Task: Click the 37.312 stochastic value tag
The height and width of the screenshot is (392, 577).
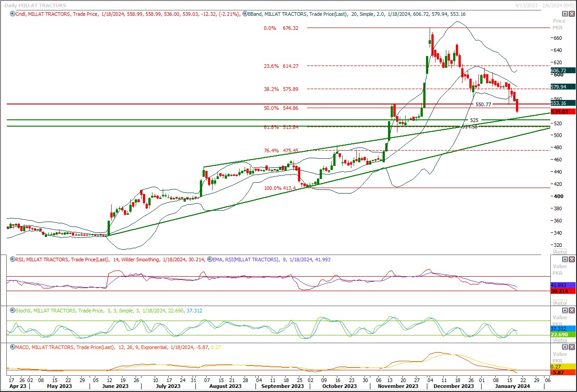Action: click(563, 329)
